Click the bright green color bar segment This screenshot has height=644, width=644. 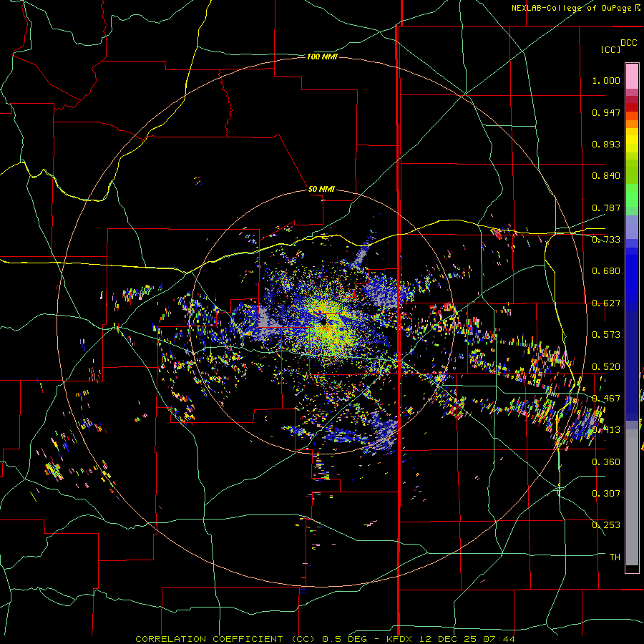click(632, 195)
